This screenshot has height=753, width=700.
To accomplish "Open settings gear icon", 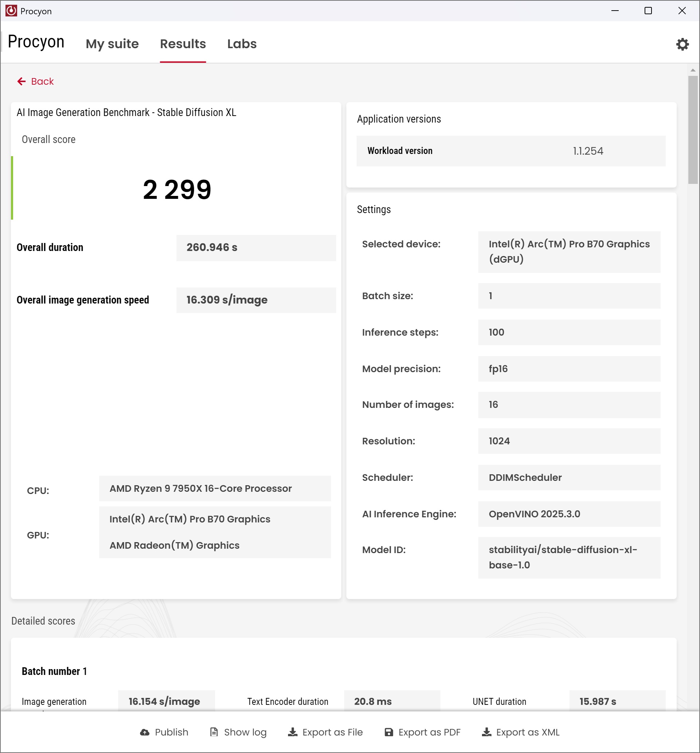I will pyautogui.click(x=682, y=44).
